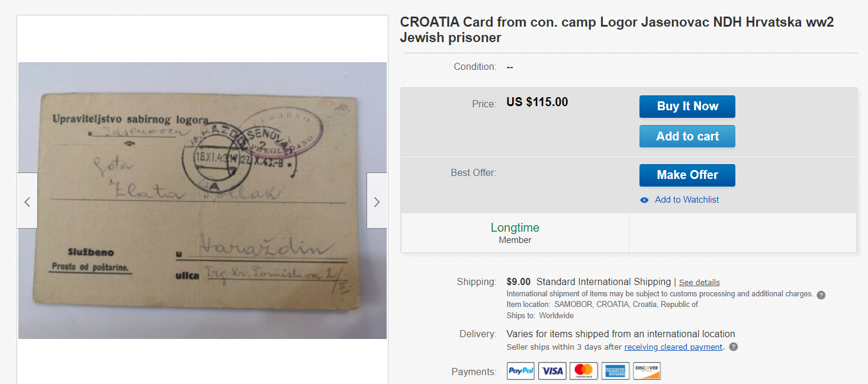Open See details shipping link

click(699, 283)
